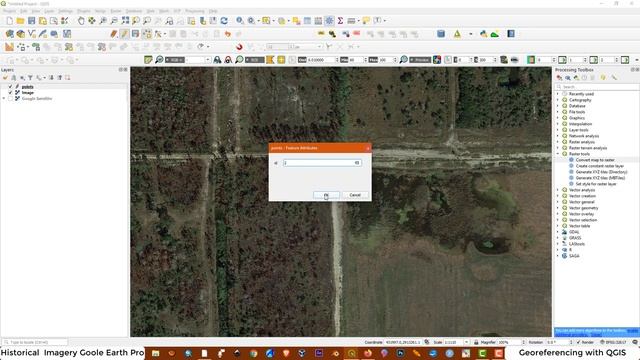Screen dimensions: 640x360
Task: Expand the GDAL provider group
Action: 558,232
